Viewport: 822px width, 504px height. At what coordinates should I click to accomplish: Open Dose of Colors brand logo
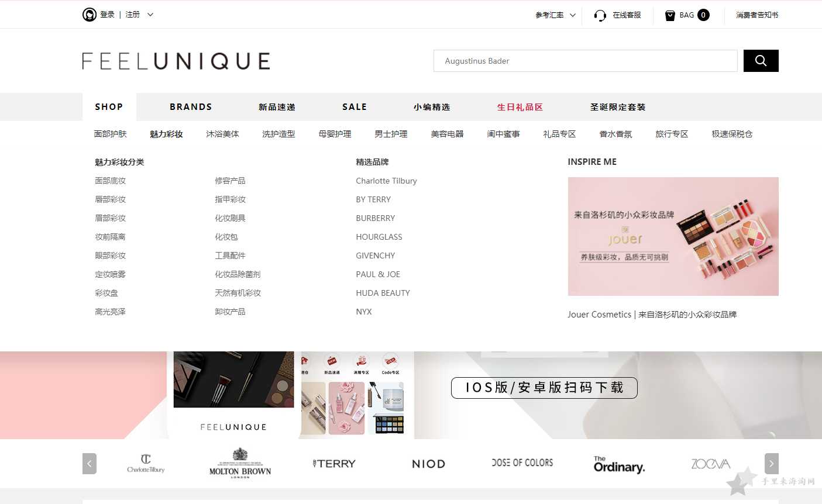tap(522, 462)
